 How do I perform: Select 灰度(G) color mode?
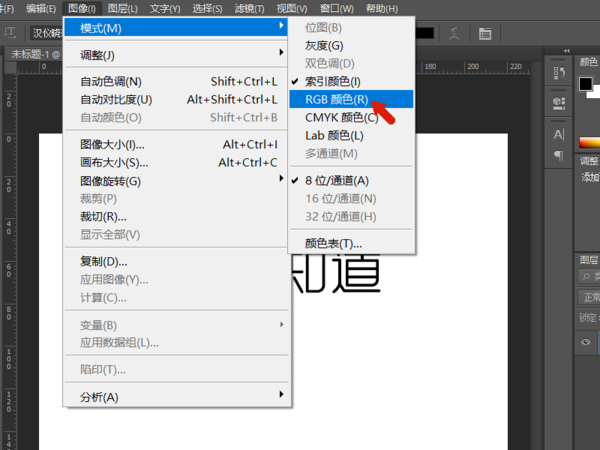tap(351, 46)
